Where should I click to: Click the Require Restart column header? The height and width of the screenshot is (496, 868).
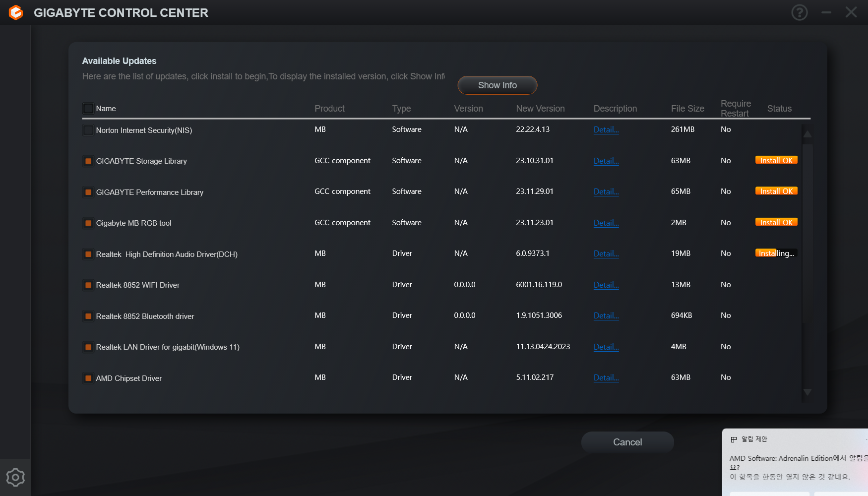coord(736,109)
